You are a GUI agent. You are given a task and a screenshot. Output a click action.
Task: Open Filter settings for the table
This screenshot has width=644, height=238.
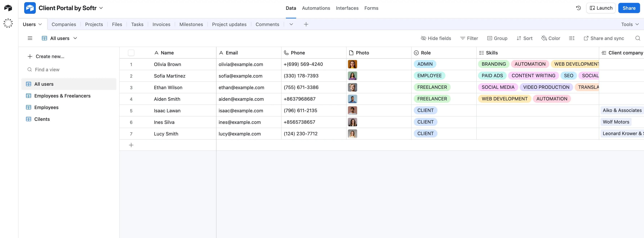pyautogui.click(x=469, y=38)
